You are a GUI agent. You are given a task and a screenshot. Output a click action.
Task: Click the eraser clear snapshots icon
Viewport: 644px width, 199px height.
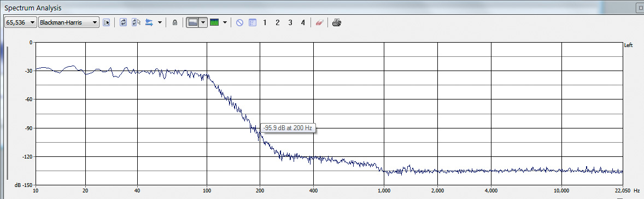click(319, 22)
